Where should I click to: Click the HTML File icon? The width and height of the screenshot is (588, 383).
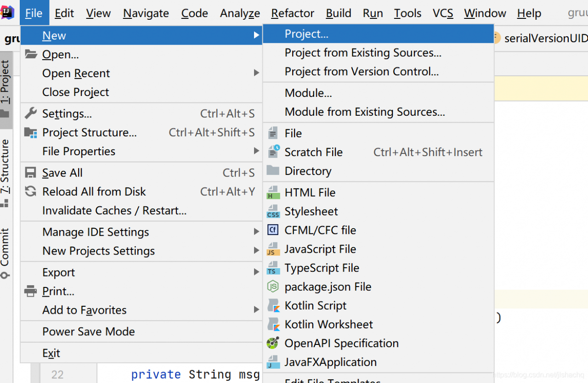pyautogui.click(x=273, y=192)
